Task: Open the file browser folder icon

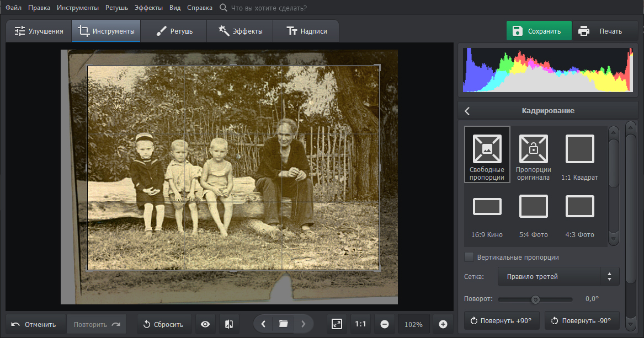Action: (x=283, y=324)
